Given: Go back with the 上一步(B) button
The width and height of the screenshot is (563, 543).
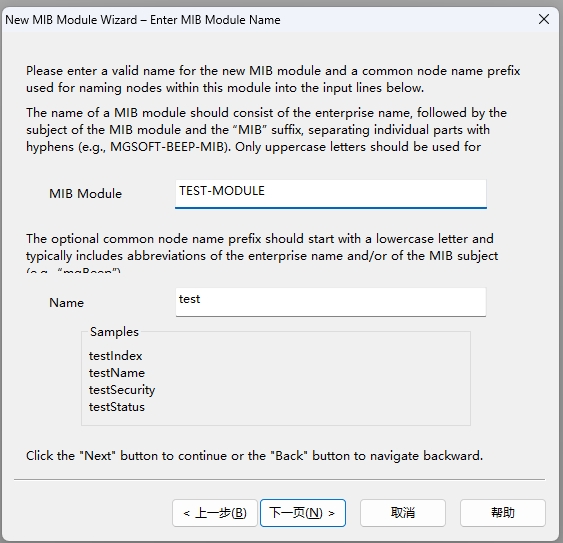Looking at the screenshot, I should coord(215,513).
